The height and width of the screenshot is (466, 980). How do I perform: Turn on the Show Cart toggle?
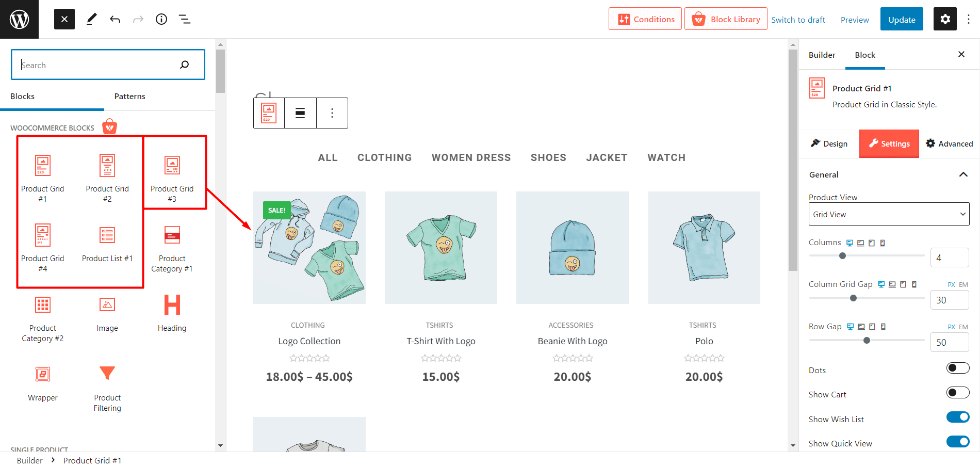pyautogui.click(x=958, y=392)
